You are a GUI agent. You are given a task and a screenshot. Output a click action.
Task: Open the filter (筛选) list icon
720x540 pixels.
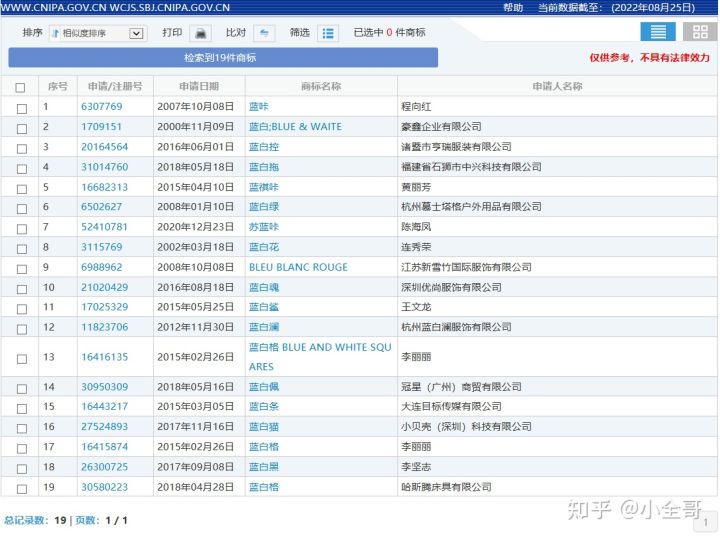point(327,33)
